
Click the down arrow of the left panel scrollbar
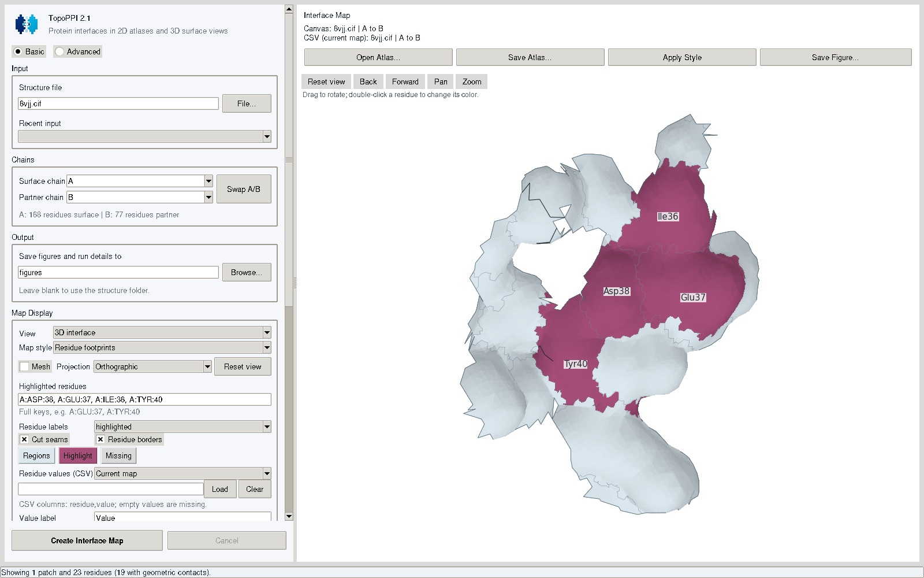289,516
